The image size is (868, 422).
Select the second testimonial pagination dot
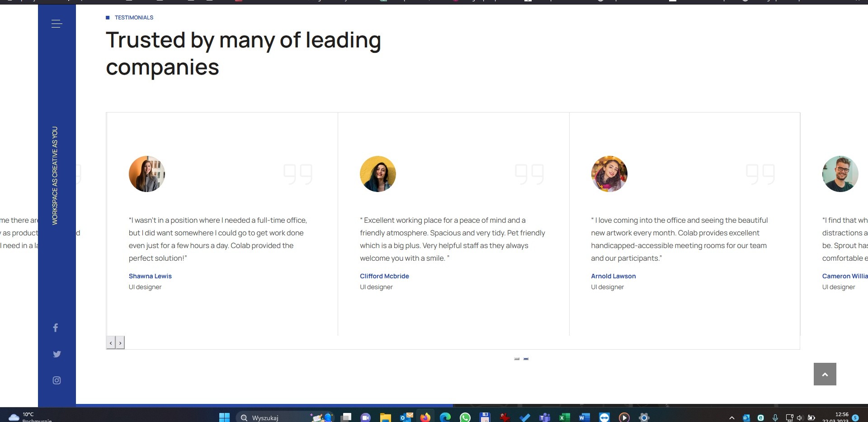(x=526, y=359)
